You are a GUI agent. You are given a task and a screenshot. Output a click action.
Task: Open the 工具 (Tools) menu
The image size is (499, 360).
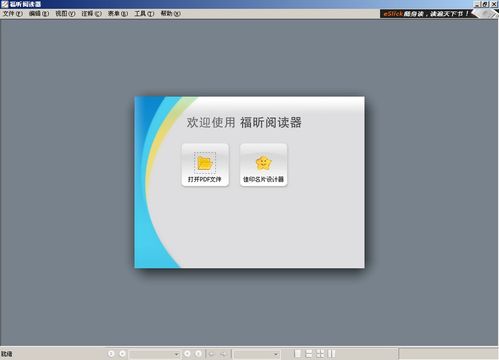[x=144, y=14]
